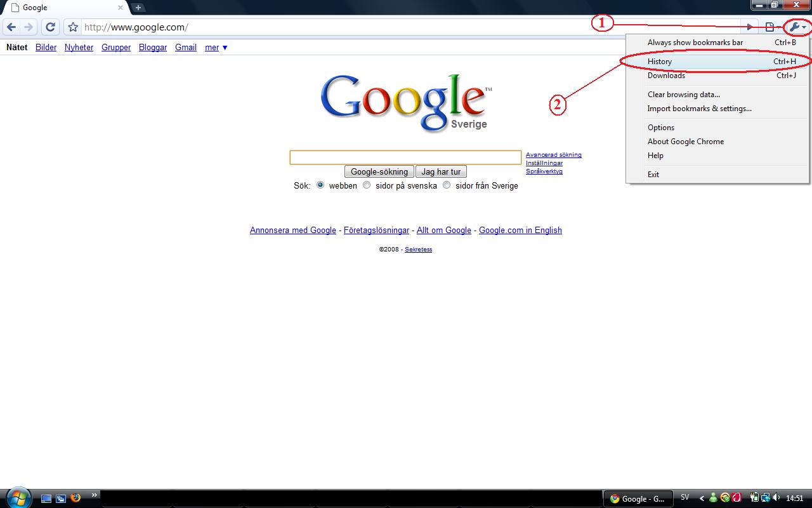Switch to Google.com in English

pos(520,231)
